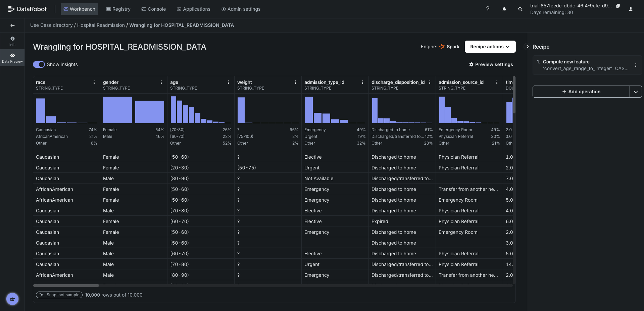The image size is (644, 311).
Task: Open Admin settings tab
Action: tap(241, 9)
